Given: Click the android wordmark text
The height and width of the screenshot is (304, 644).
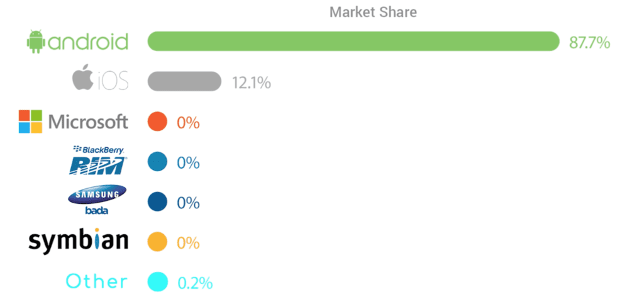Looking at the screenshot, I should (88, 42).
